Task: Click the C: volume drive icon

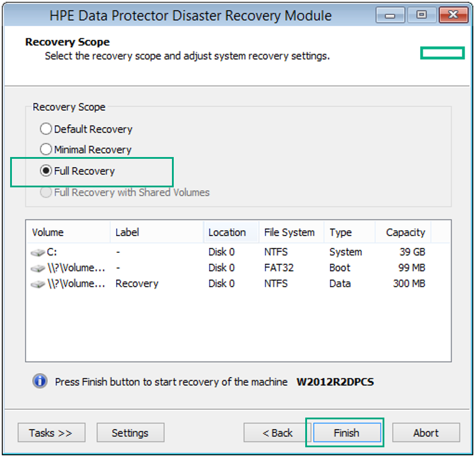Action: click(x=38, y=252)
